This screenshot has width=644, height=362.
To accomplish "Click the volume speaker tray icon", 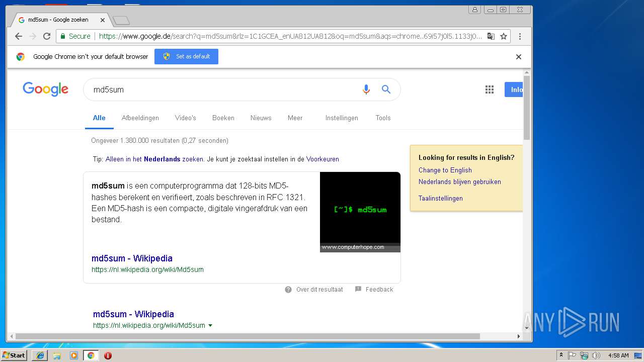I will 596,355.
